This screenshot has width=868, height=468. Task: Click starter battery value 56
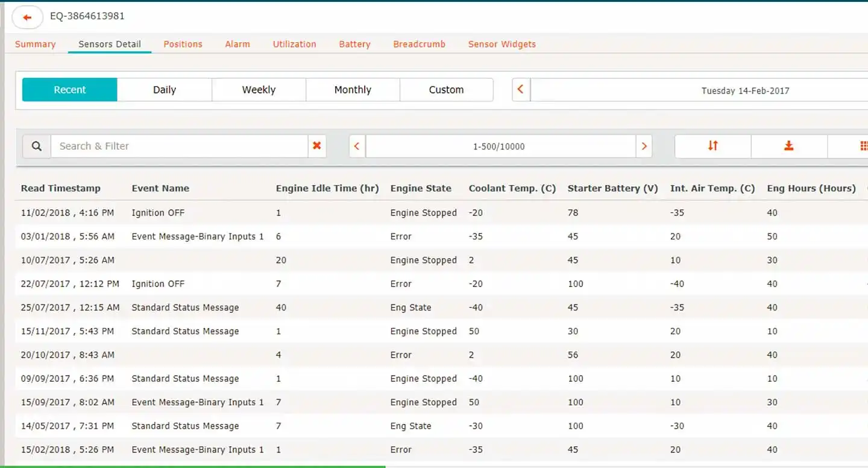click(x=573, y=355)
